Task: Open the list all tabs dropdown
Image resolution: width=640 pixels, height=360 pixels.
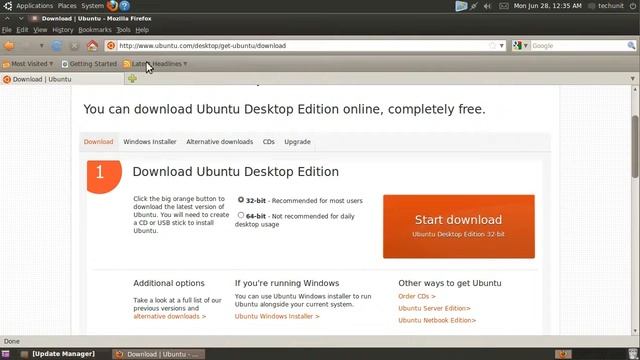Action: pos(633,78)
